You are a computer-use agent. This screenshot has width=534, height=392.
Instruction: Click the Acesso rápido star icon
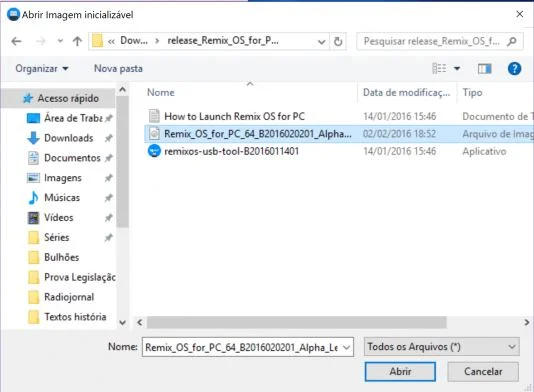(x=28, y=98)
